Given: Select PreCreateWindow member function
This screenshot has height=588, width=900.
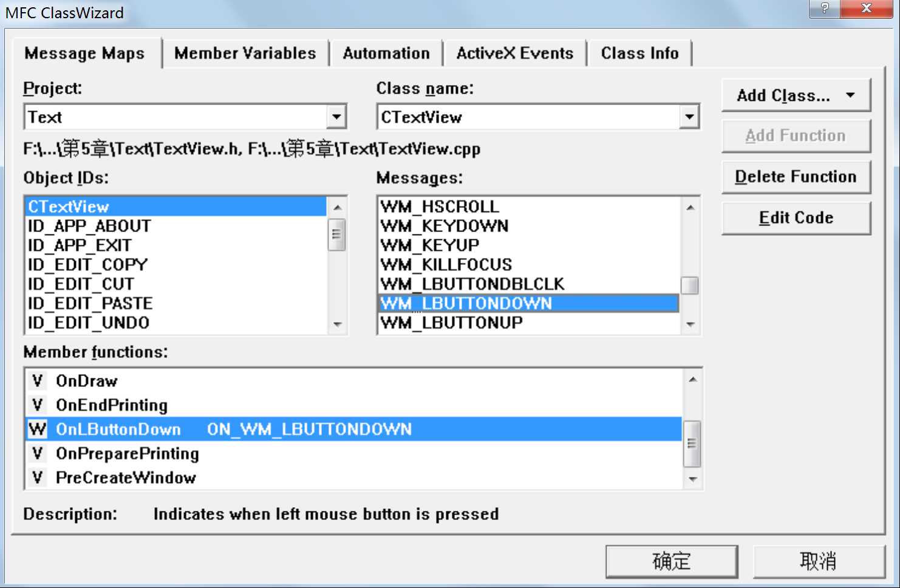Looking at the screenshot, I should coord(354,478).
